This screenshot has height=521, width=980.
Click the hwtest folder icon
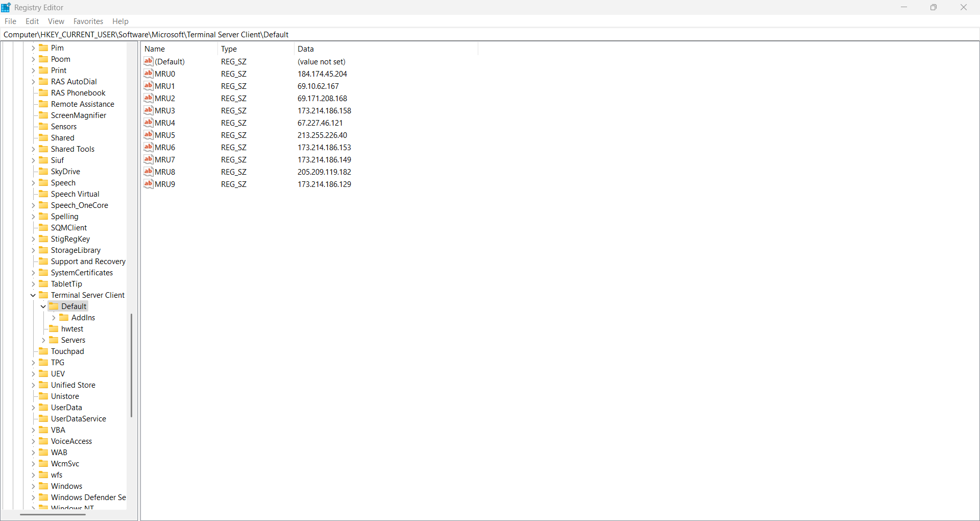(54, 329)
